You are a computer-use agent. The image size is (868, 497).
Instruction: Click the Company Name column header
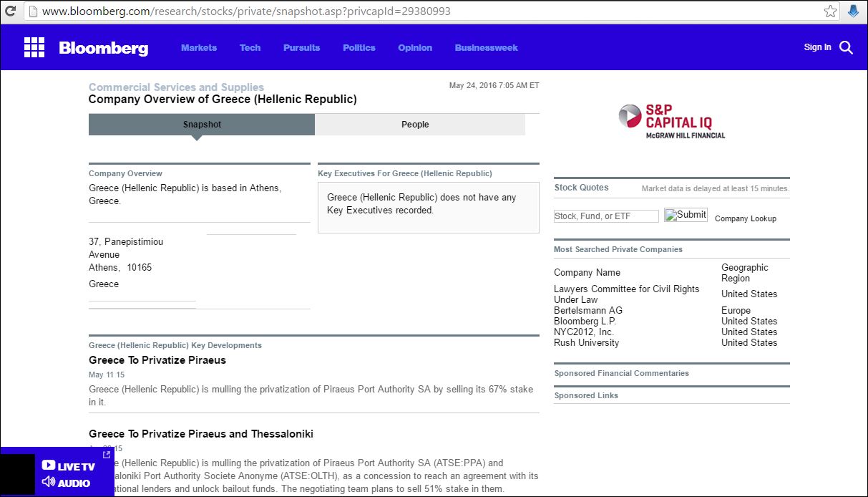point(587,272)
